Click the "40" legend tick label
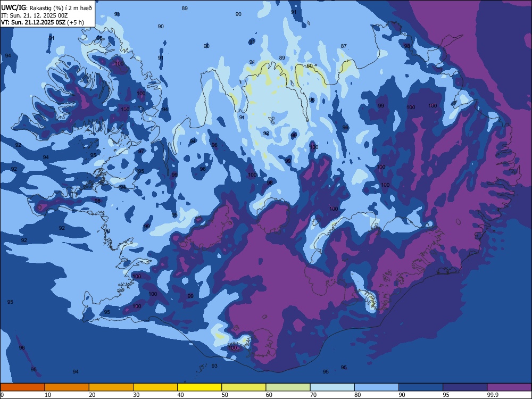This screenshot has height=399, width=532. click(x=181, y=395)
